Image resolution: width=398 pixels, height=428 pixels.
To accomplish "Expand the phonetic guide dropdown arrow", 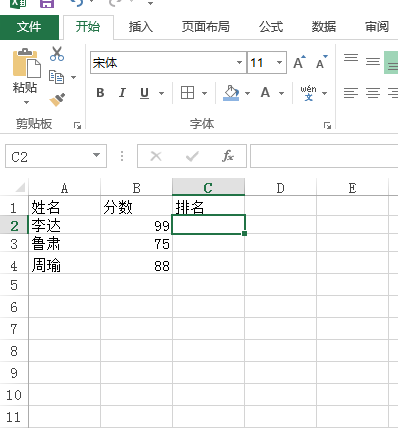I will click(x=324, y=93).
